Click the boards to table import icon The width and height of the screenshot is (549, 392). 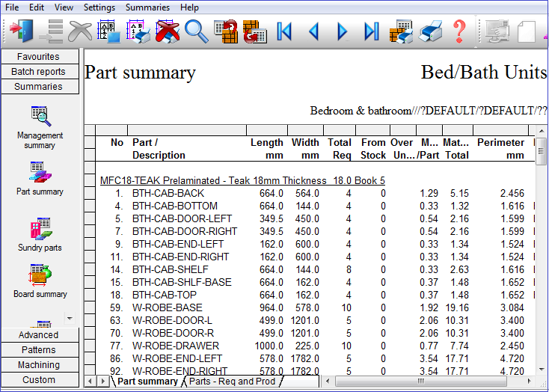point(255,31)
